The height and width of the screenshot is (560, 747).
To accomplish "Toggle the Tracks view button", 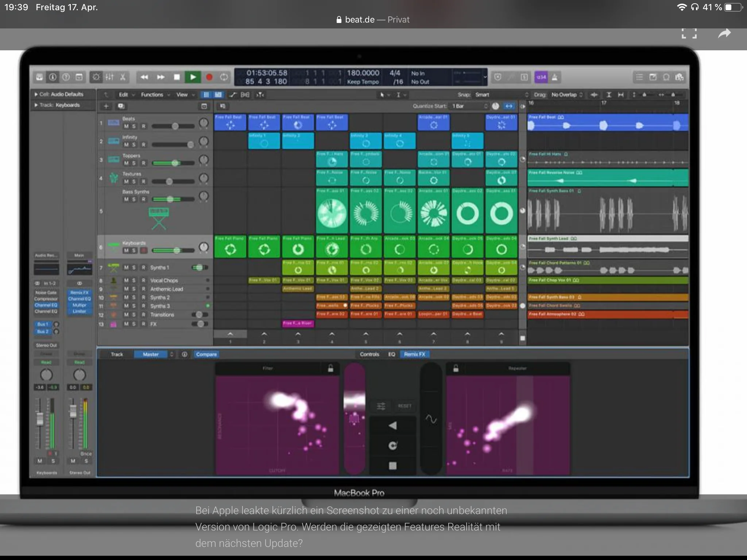I will coord(218,95).
